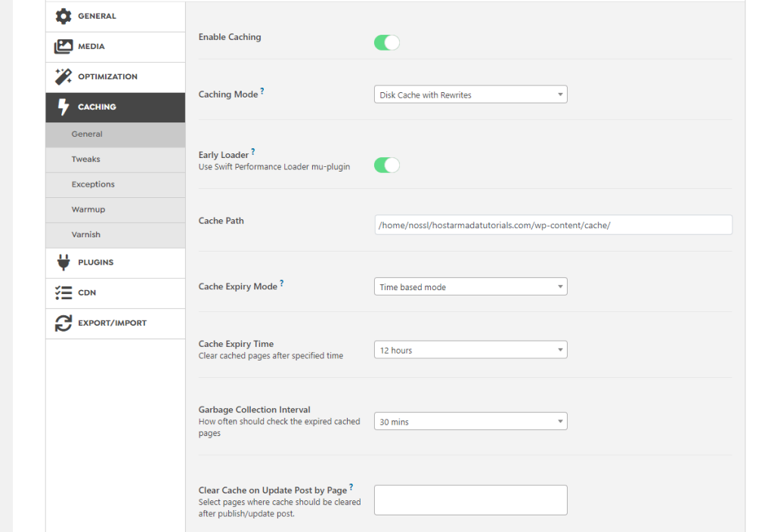774x532 pixels.
Task: Open the PLUGINS settings section
Action: [x=116, y=263]
